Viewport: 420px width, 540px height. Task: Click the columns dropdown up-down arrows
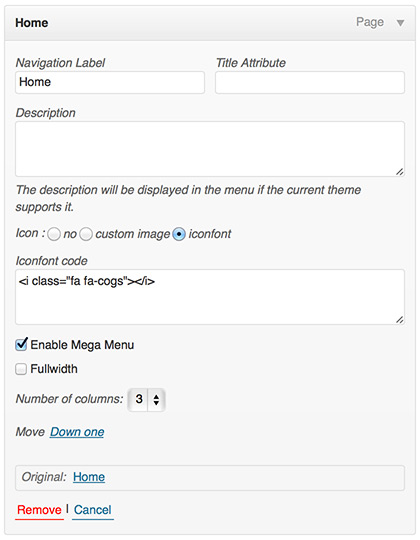[156, 399]
